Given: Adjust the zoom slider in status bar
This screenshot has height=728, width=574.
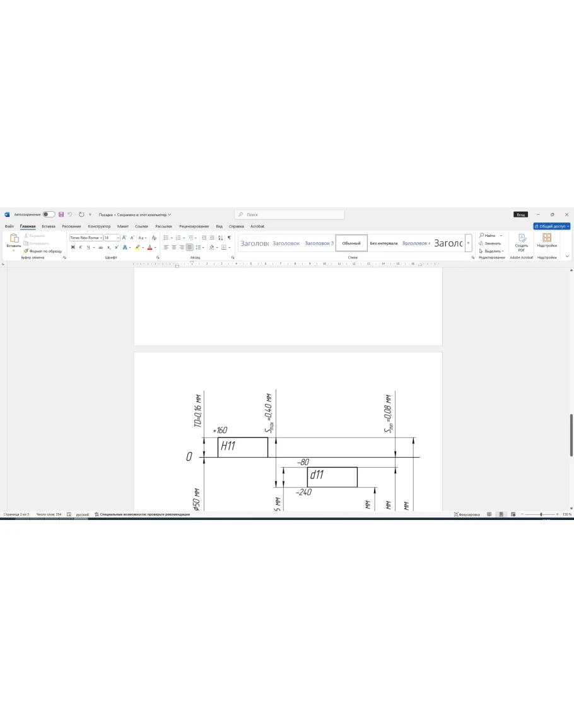Looking at the screenshot, I should click(541, 514).
